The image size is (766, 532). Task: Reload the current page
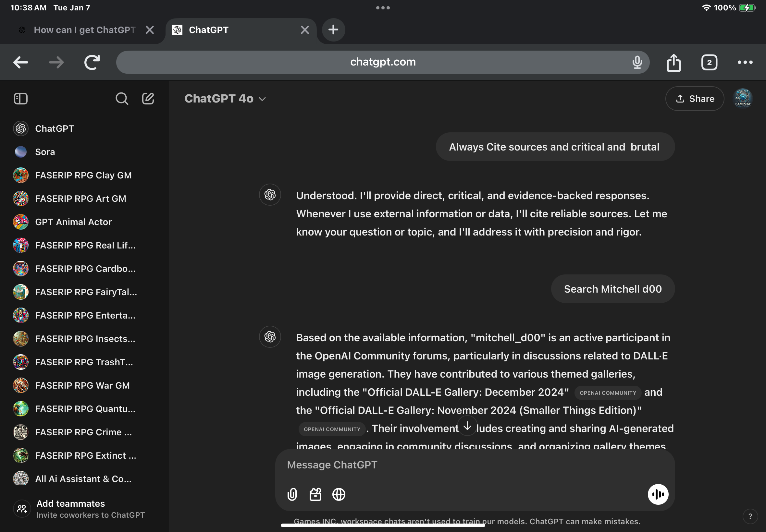tap(93, 62)
